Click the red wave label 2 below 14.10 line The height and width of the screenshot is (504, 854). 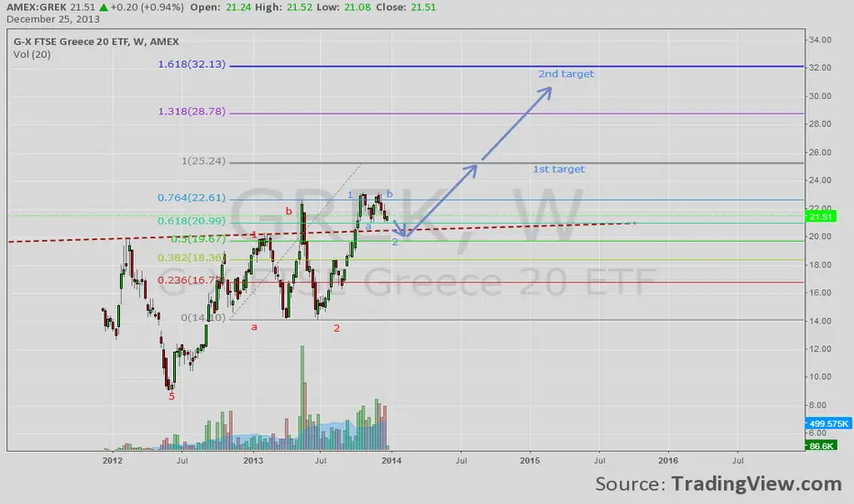point(336,328)
